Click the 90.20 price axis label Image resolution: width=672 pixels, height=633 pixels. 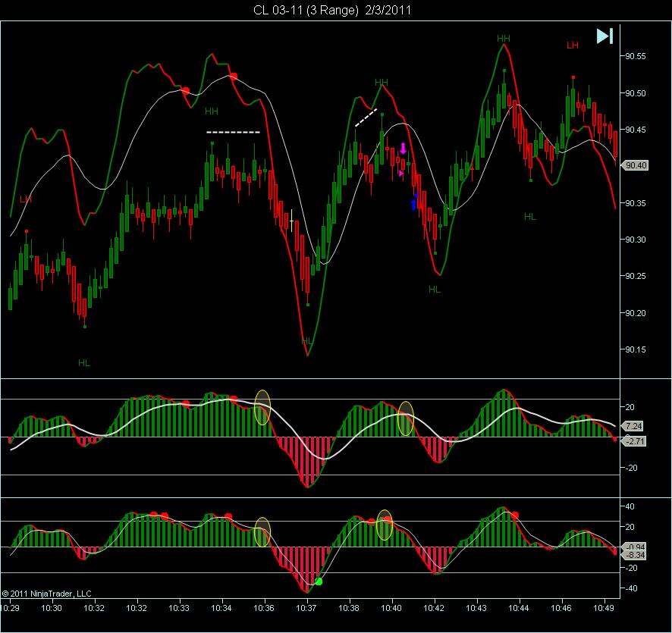coord(636,313)
